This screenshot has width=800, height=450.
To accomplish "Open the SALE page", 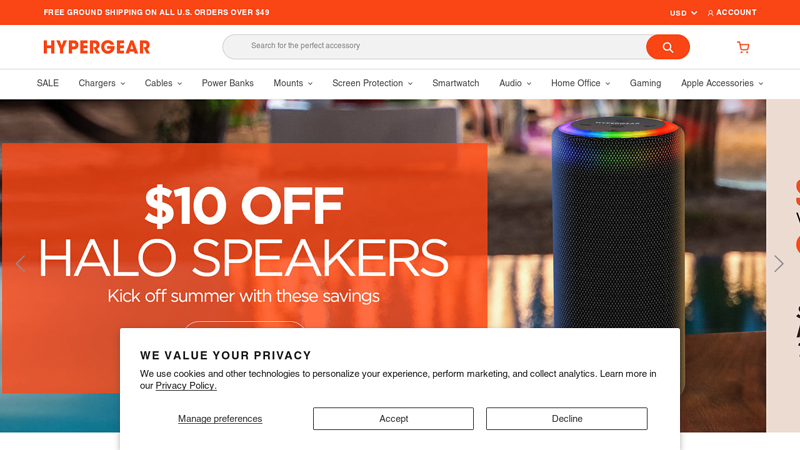I will tap(47, 83).
